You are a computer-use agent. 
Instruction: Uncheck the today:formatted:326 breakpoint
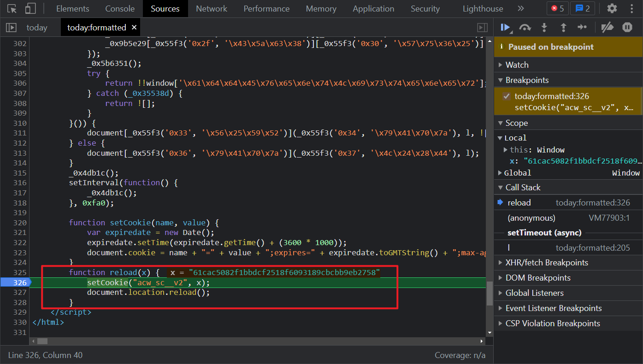click(x=507, y=96)
